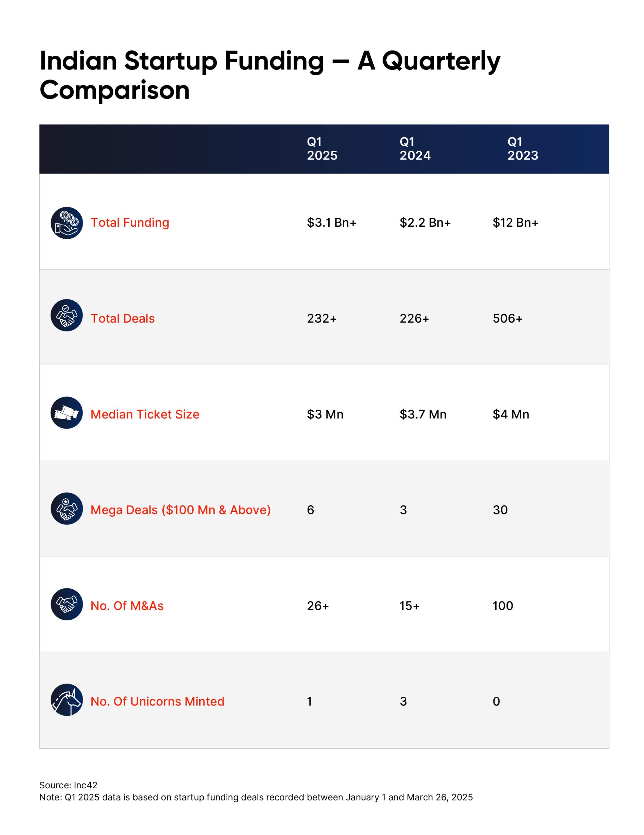Click the Indian Startup Funding title
The image size is (644, 835).
click(x=269, y=75)
